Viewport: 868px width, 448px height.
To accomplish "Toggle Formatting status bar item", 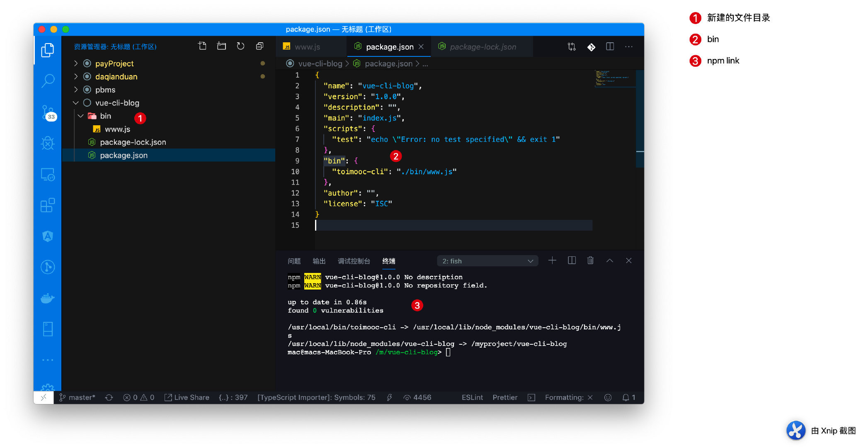I will [568, 397].
